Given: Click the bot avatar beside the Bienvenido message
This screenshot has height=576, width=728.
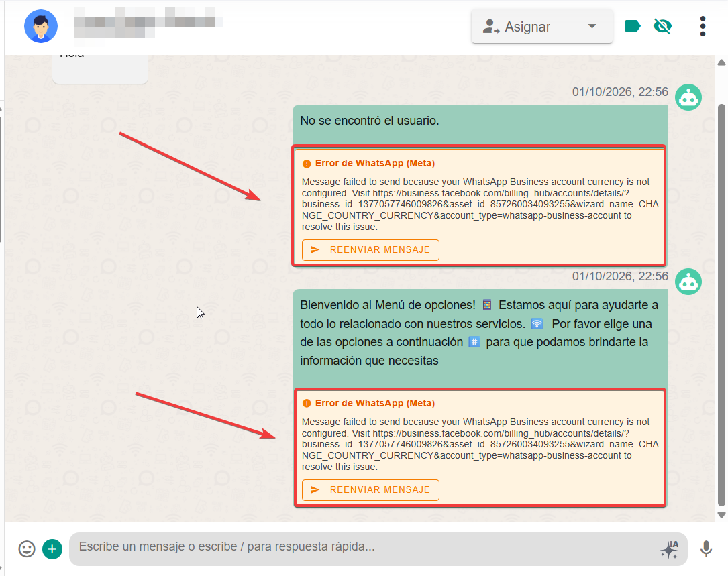Looking at the screenshot, I should coord(688,281).
